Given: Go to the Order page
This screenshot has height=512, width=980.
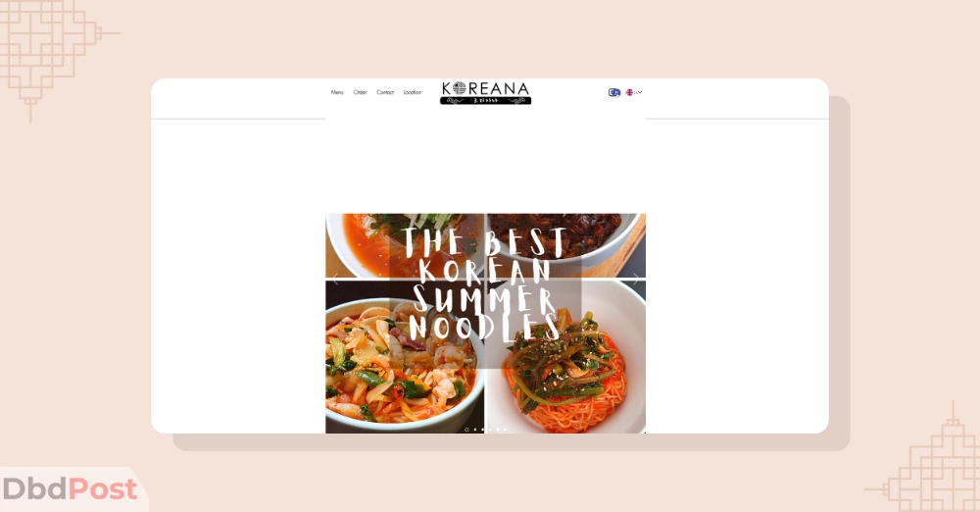Looking at the screenshot, I should point(360,92).
